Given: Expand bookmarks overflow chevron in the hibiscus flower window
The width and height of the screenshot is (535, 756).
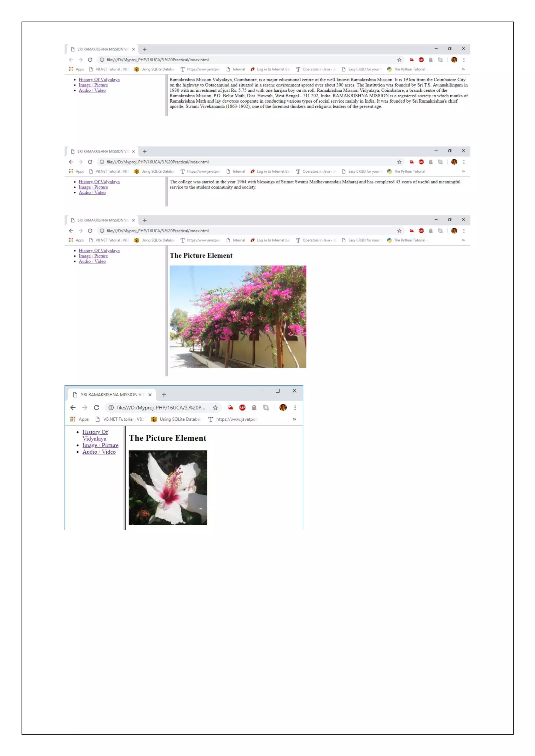Looking at the screenshot, I should [294, 419].
